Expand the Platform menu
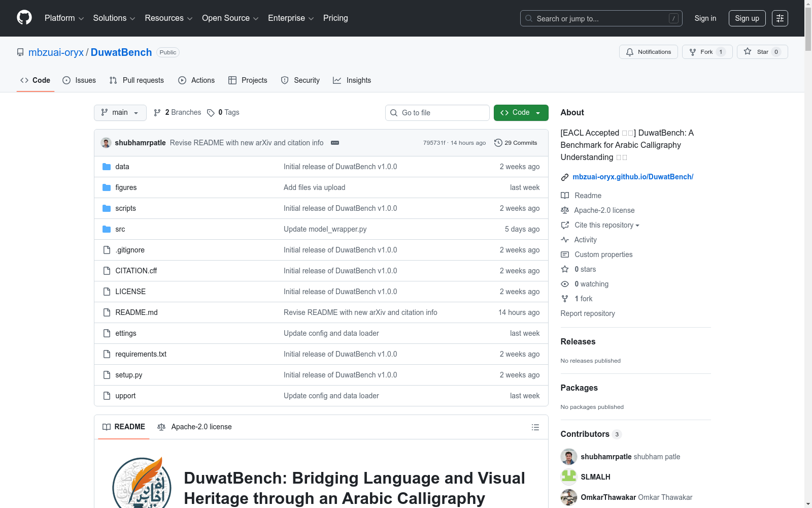The width and height of the screenshot is (812, 508). (x=64, y=18)
